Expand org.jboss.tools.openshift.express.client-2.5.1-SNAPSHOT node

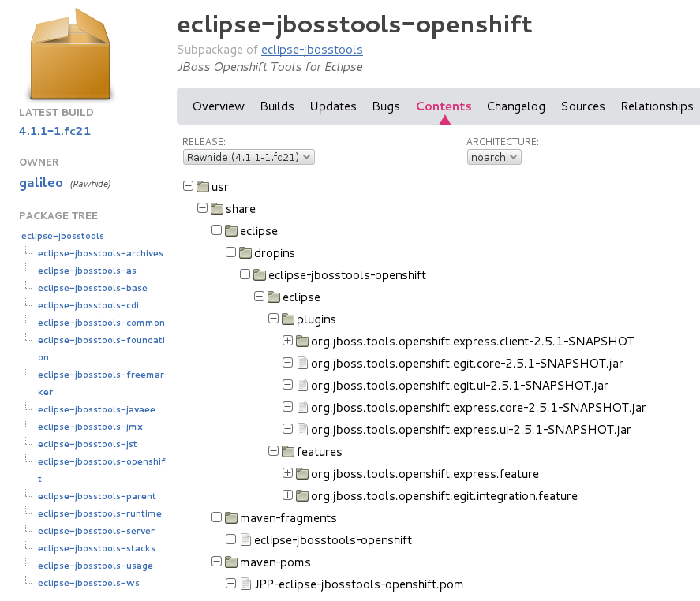(287, 341)
